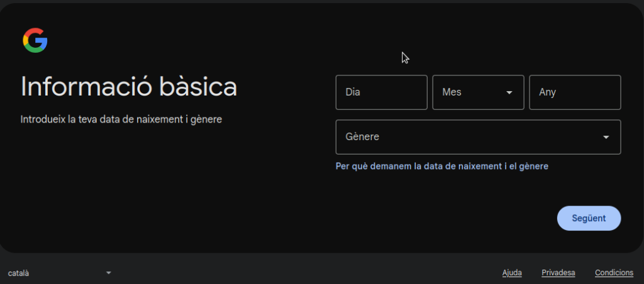Open the Ajuda help link
This screenshot has width=644, height=284.
pyautogui.click(x=512, y=273)
